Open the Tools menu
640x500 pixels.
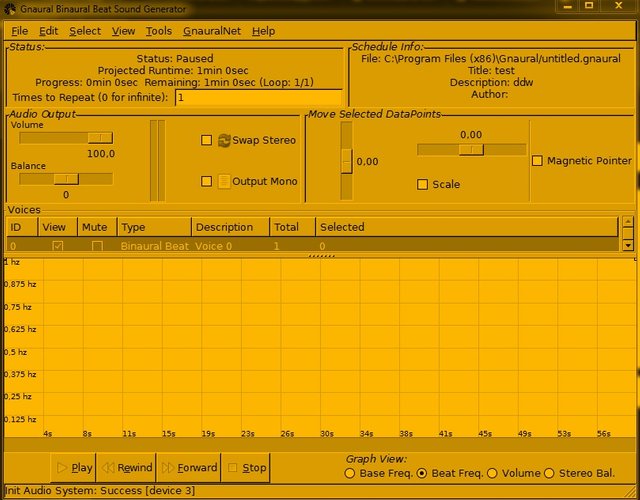point(159,31)
